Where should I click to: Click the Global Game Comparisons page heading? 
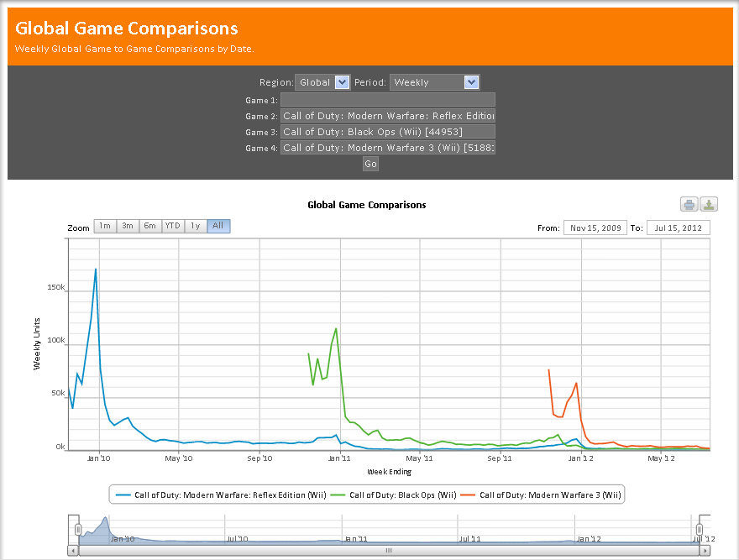pos(127,29)
